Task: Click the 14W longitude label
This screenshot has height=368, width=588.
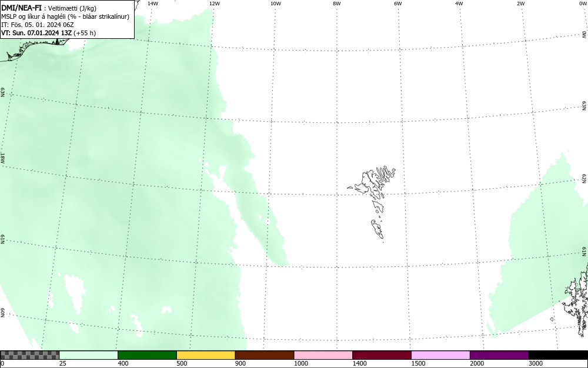Action: click(153, 4)
